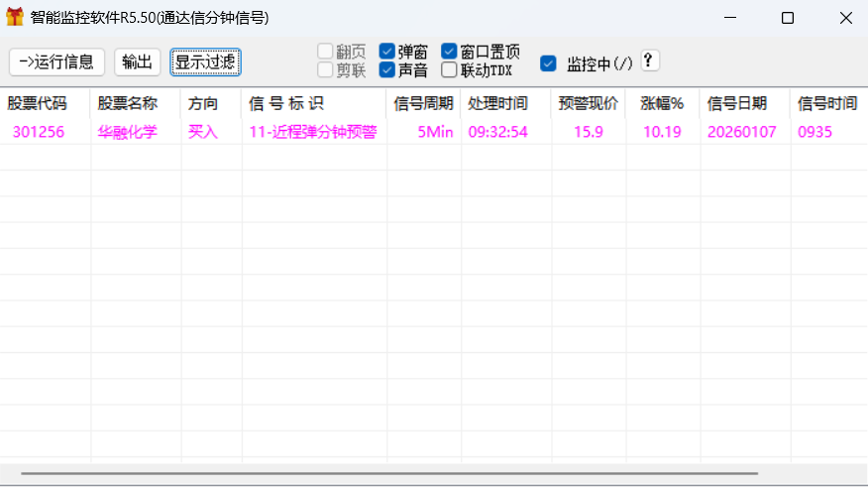Viewport: 868px width, 487px height.
Task: Sort by 涨幅% column header
Action: 661,103
